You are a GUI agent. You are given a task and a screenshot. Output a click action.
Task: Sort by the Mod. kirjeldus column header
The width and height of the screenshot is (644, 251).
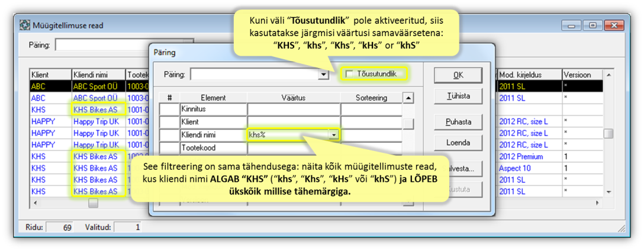pyautogui.click(x=530, y=75)
